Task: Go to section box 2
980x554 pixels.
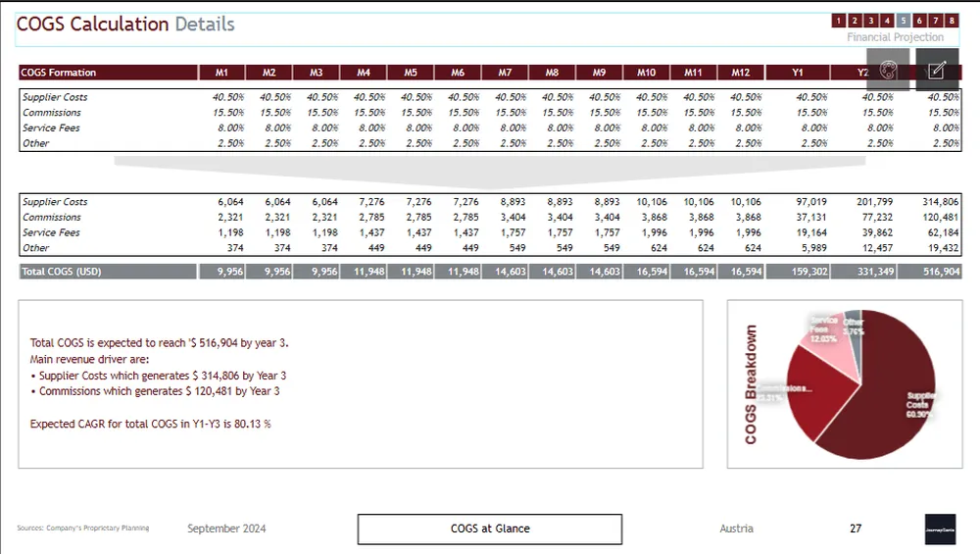Action: point(855,21)
